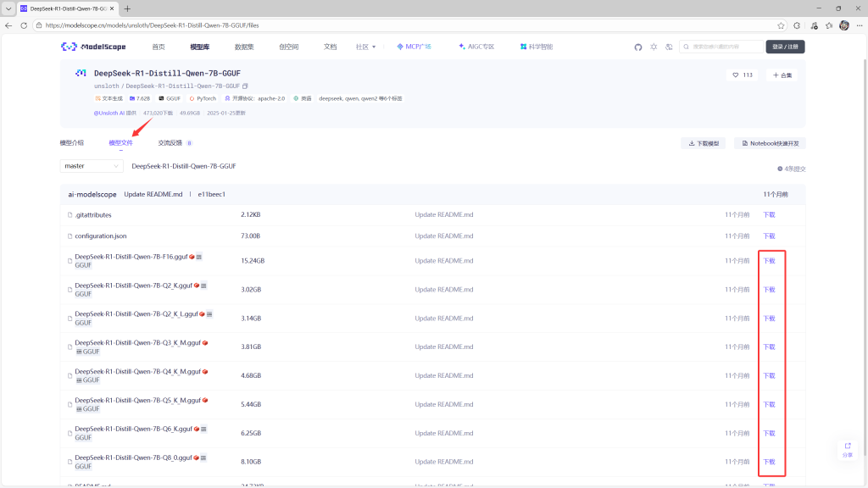Screen dimensions: 868x488
Task: Open the 社区 dropdown in navigation
Action: click(x=365, y=47)
